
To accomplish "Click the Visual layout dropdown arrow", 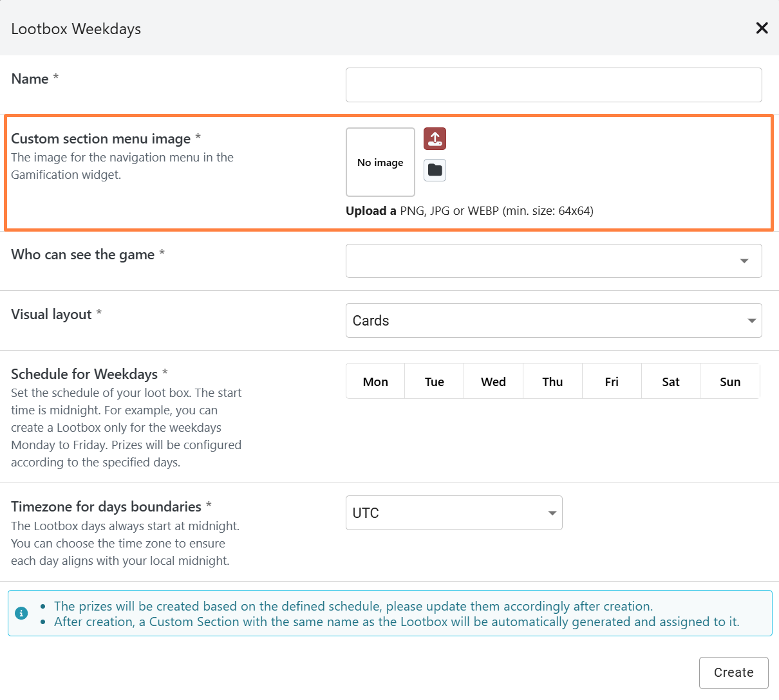I will [751, 320].
